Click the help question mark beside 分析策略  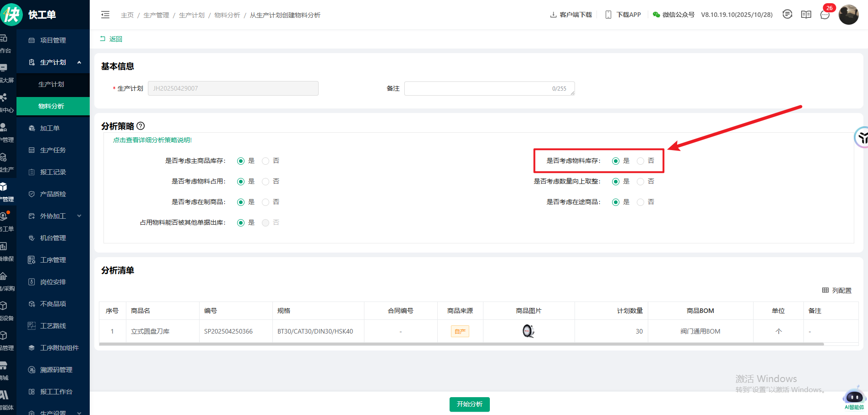pyautogui.click(x=141, y=126)
